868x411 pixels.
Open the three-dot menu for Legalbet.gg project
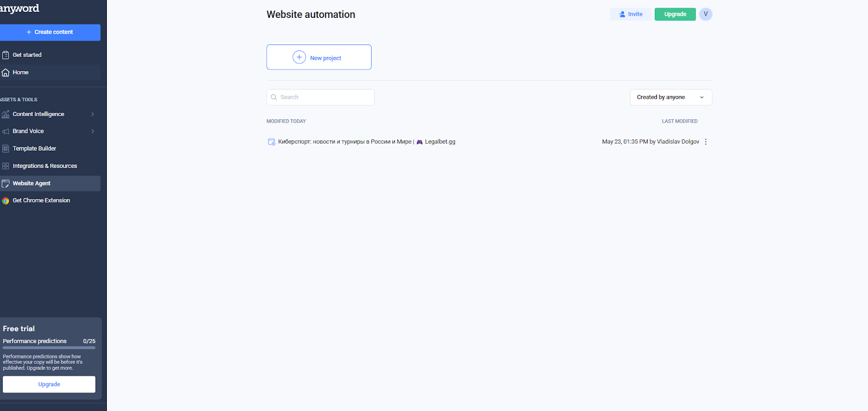(x=706, y=142)
